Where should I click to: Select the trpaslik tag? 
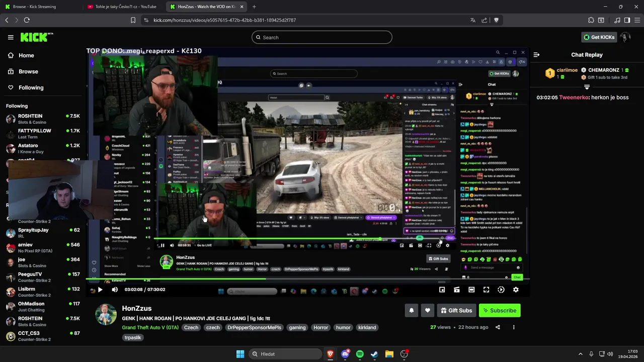click(133, 337)
